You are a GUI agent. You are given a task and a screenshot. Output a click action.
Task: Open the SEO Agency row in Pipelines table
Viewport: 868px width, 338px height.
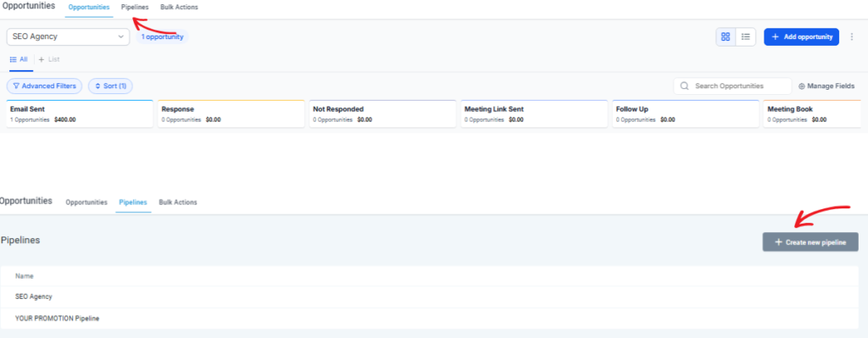429,297
